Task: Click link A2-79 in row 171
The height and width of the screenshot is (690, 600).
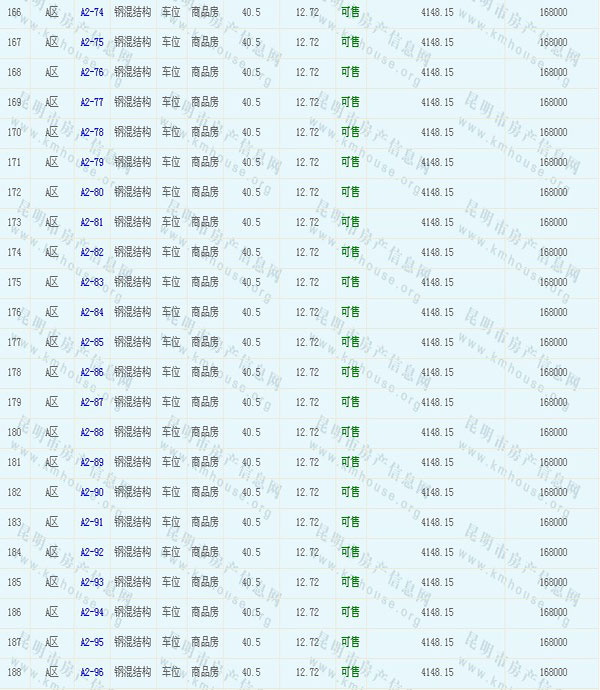Action: click(91, 162)
